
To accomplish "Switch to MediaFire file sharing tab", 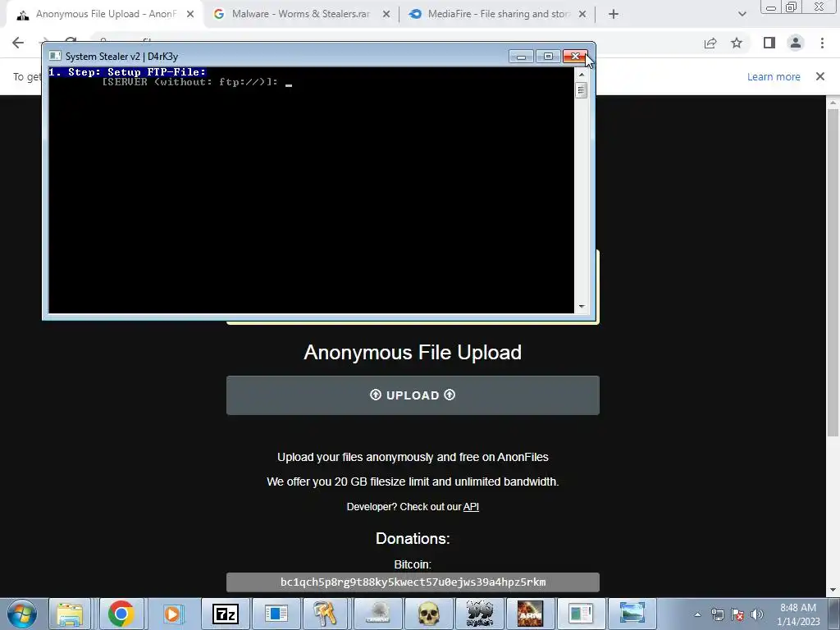I will coord(497,14).
